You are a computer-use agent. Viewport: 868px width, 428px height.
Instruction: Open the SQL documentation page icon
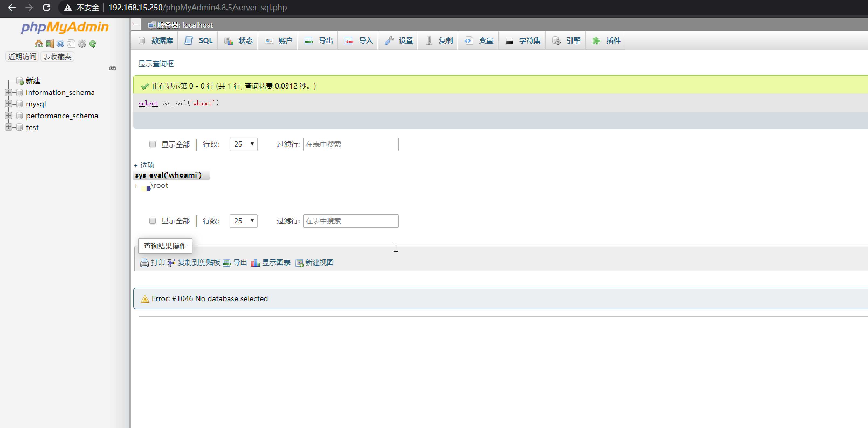pos(71,44)
